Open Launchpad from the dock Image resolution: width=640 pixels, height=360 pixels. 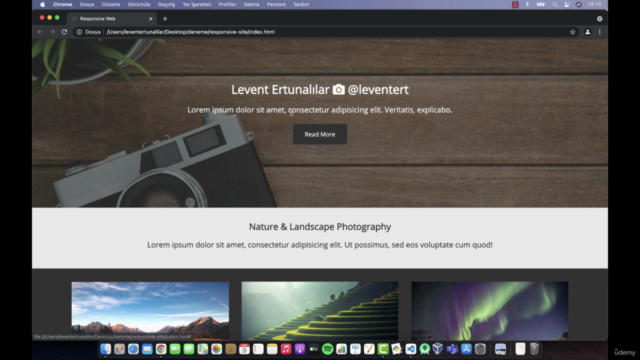pos(119,349)
